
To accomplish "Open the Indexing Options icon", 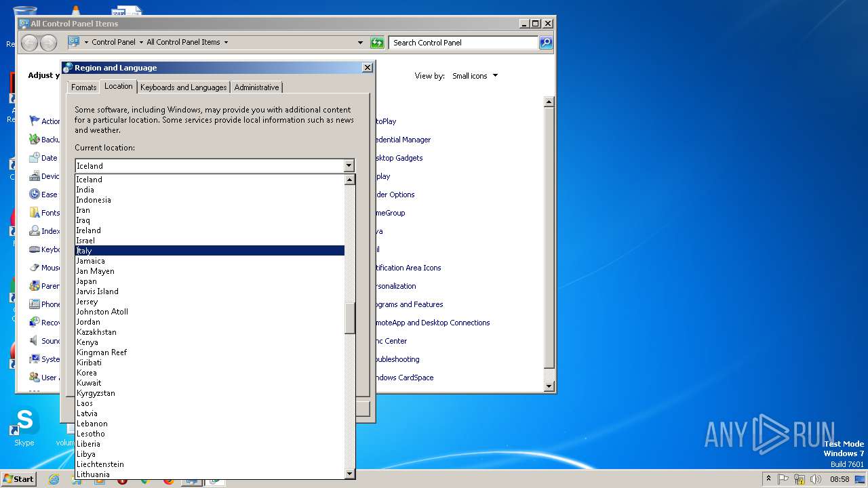I will click(35, 230).
